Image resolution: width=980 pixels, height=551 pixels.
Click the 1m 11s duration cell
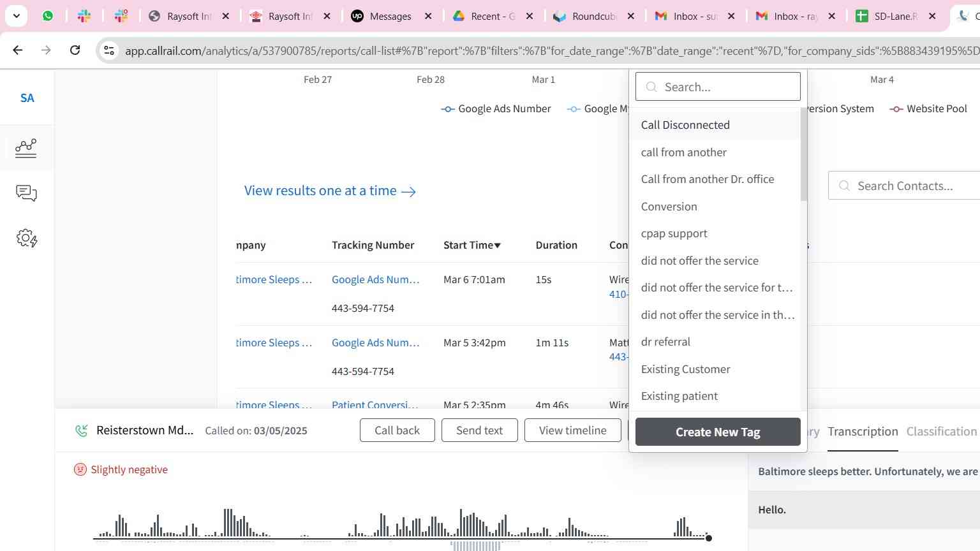[x=552, y=342]
